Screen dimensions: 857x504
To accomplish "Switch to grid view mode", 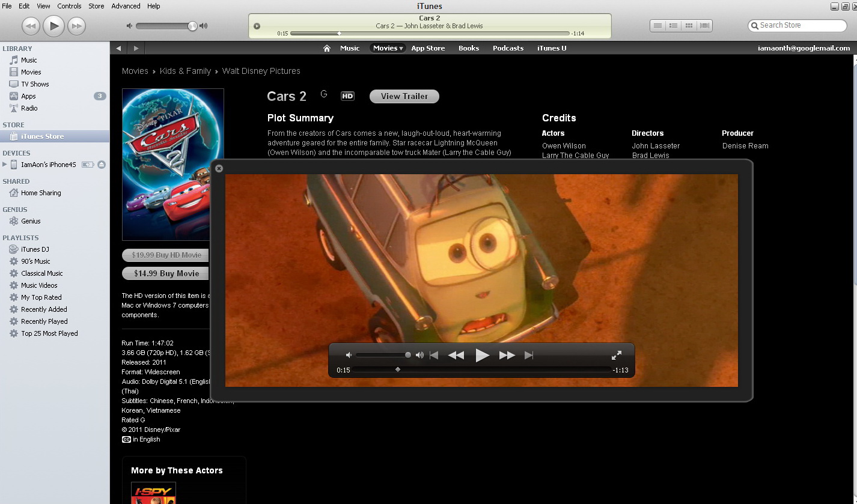I will [x=689, y=26].
